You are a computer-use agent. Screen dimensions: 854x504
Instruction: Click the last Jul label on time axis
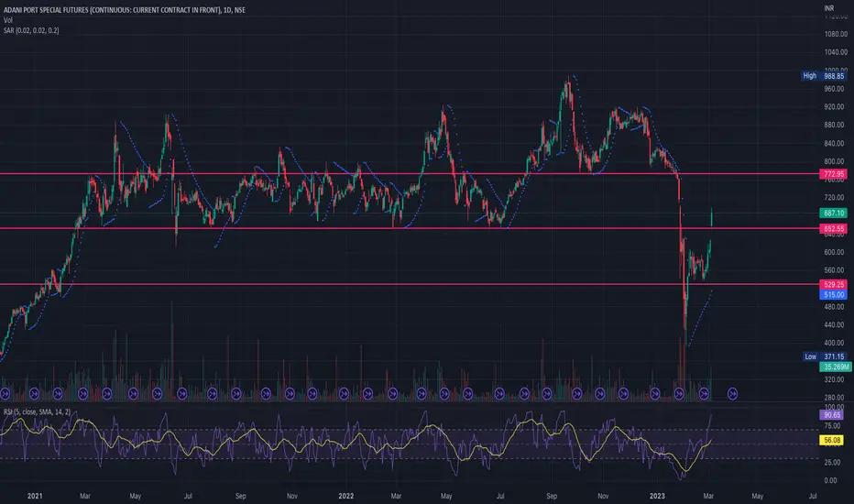point(813,496)
